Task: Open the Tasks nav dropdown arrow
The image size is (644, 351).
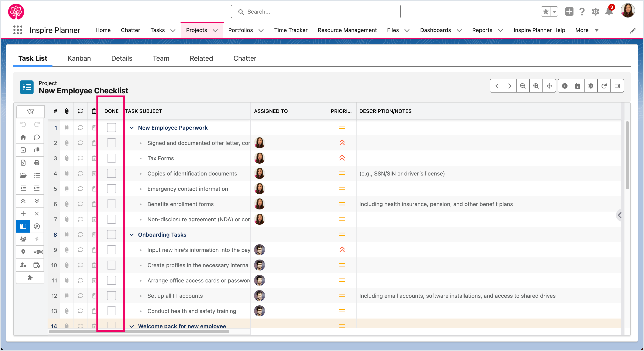Action: click(x=173, y=31)
